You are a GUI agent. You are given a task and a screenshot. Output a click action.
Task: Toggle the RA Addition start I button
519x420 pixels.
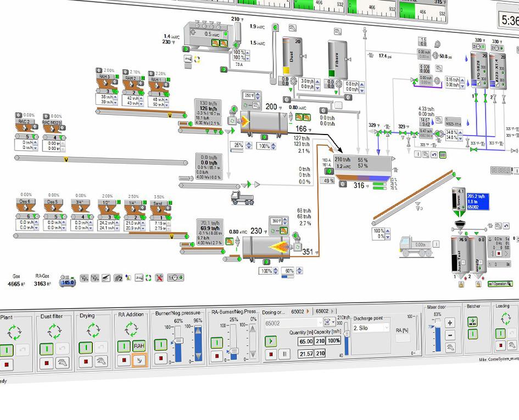click(x=124, y=346)
